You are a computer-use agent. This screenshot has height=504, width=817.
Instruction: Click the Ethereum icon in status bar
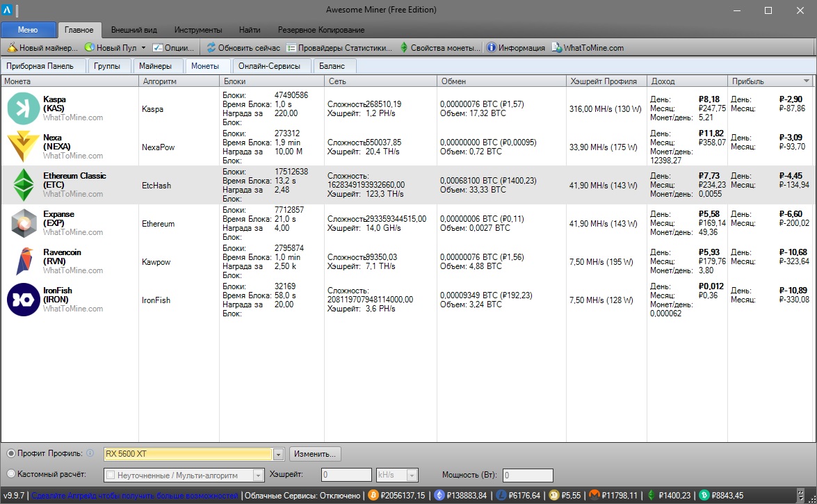pos(439,495)
